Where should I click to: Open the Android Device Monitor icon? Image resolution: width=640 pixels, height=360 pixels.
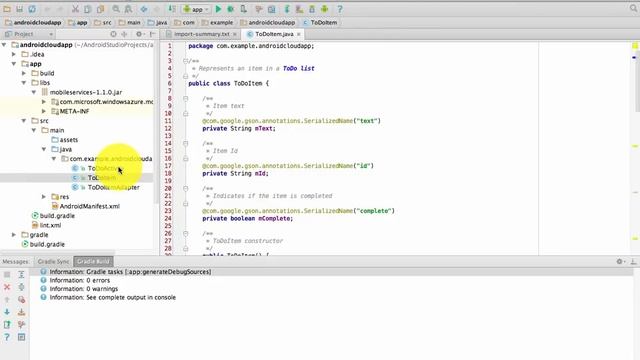(x=324, y=9)
